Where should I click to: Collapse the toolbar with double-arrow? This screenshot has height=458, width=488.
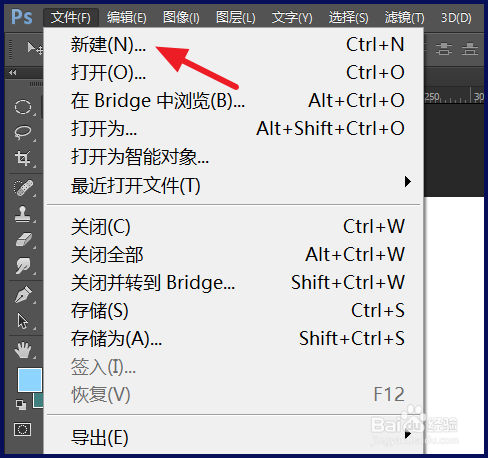tap(13, 72)
